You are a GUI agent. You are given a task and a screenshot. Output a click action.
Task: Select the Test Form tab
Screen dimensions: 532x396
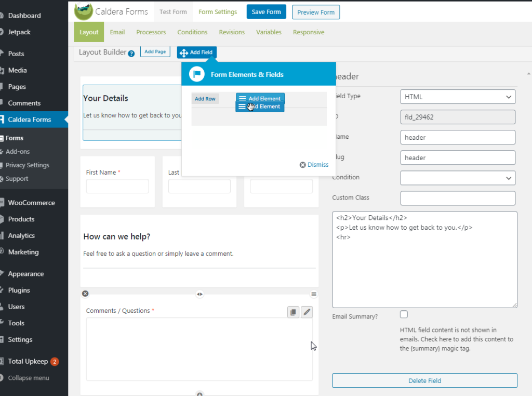click(x=173, y=12)
